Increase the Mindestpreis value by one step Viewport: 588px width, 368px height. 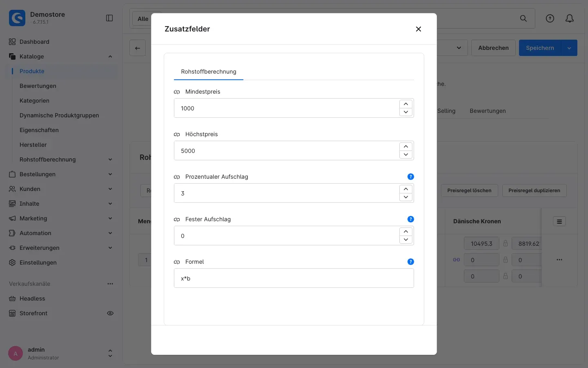coord(406,104)
